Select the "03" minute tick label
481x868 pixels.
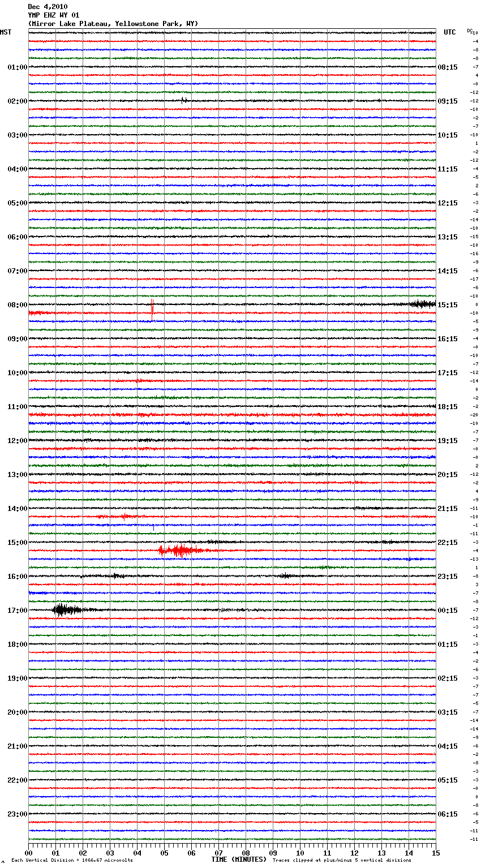110,853
